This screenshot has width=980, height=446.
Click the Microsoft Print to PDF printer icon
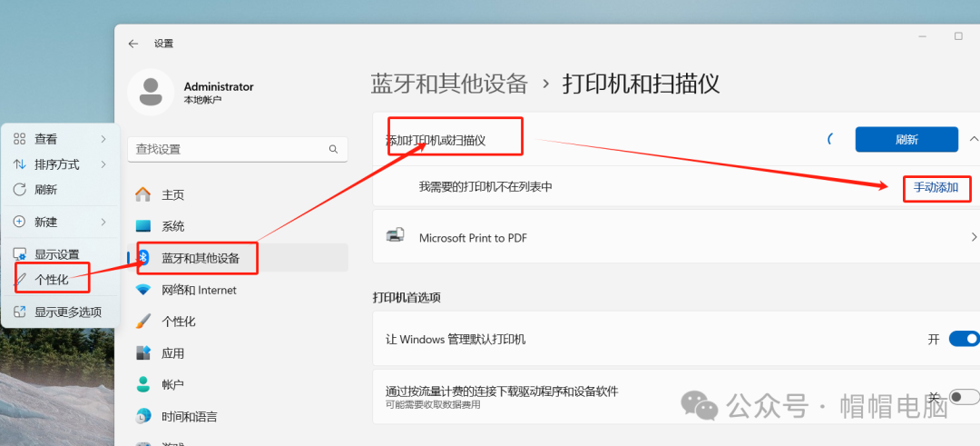pos(395,236)
